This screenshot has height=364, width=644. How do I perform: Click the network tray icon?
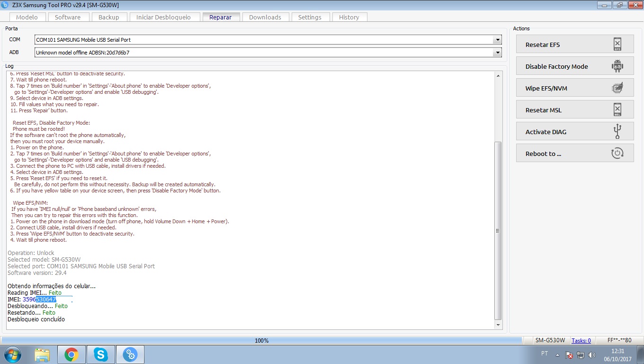pyautogui.click(x=581, y=355)
